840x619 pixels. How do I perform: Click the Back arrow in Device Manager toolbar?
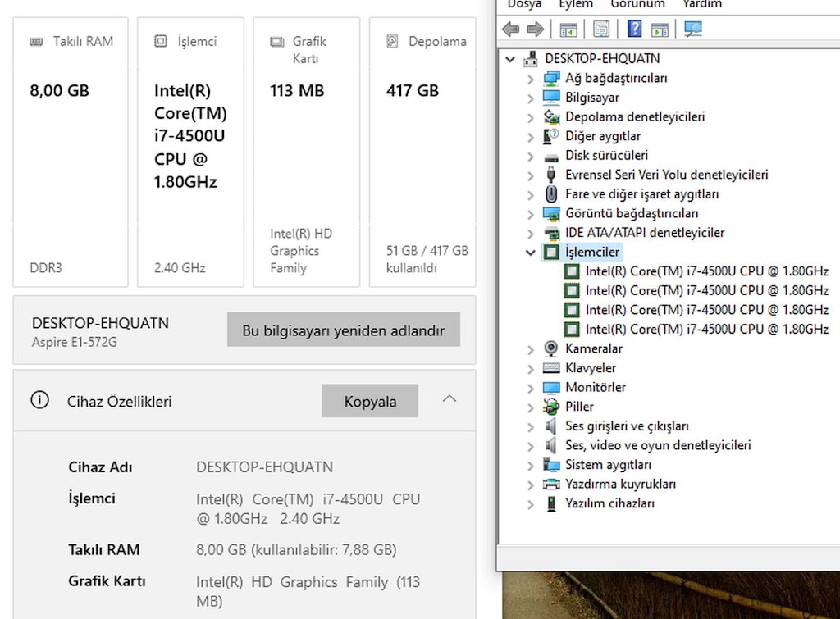click(511, 29)
